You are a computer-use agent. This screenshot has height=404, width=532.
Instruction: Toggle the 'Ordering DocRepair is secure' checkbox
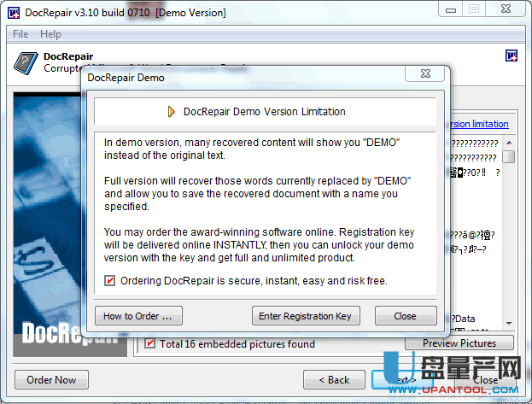point(109,280)
